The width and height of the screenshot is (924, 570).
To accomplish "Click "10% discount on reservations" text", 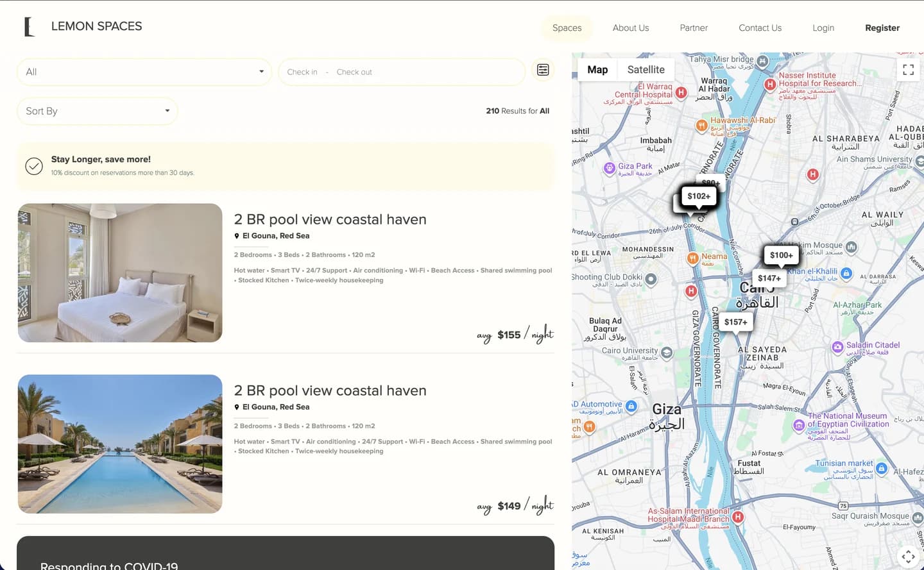I will pos(123,172).
